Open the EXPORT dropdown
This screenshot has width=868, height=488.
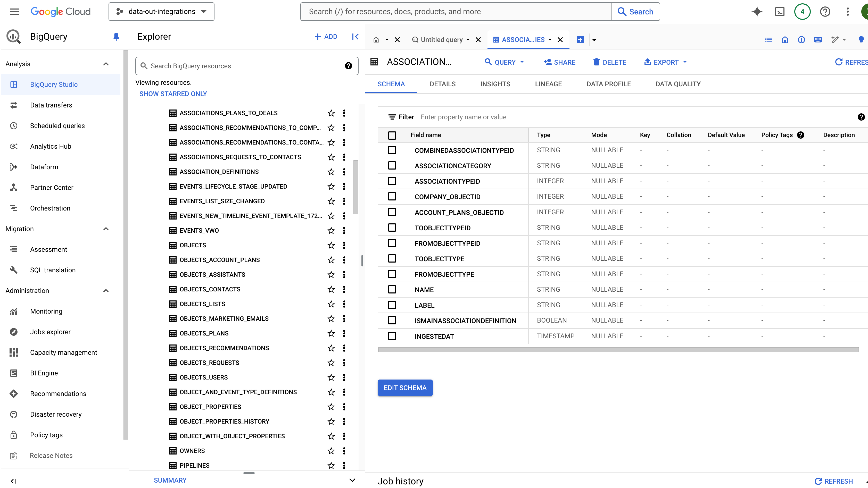pyautogui.click(x=665, y=62)
